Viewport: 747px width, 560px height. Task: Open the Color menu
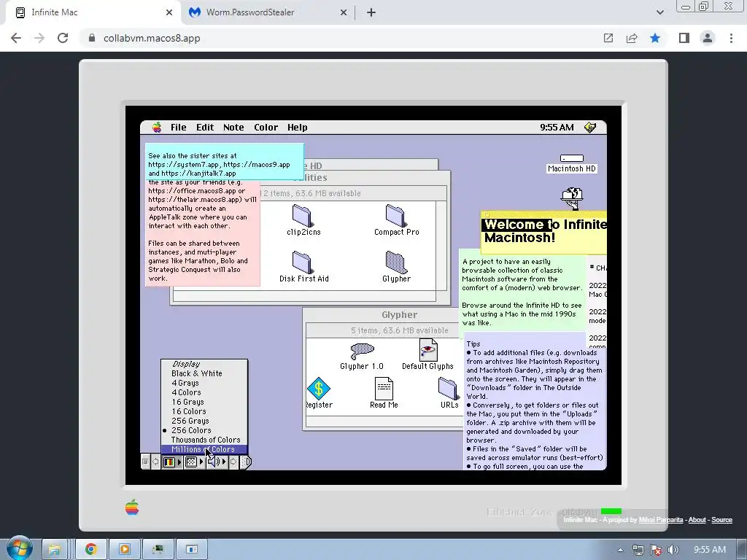point(266,127)
